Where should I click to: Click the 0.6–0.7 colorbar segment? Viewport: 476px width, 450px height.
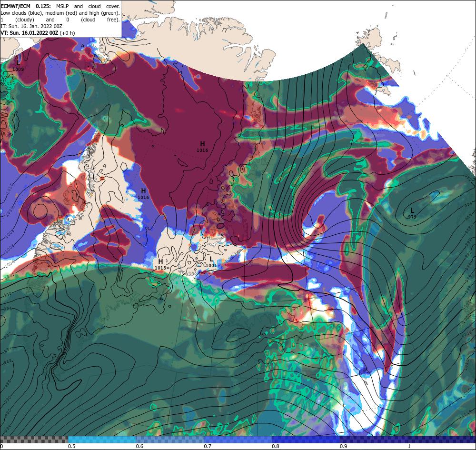tap(170, 440)
